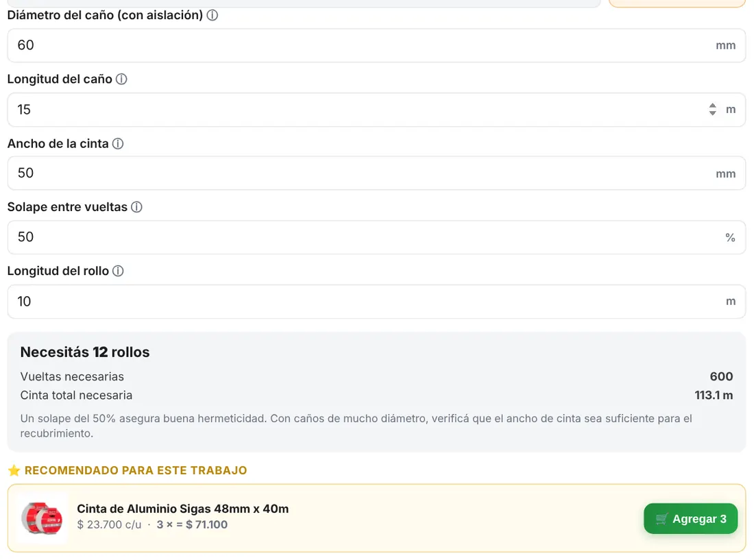This screenshot has width=754, height=560.
Task: Open info tooltip for Ancho de la cinta
Action: (x=118, y=144)
